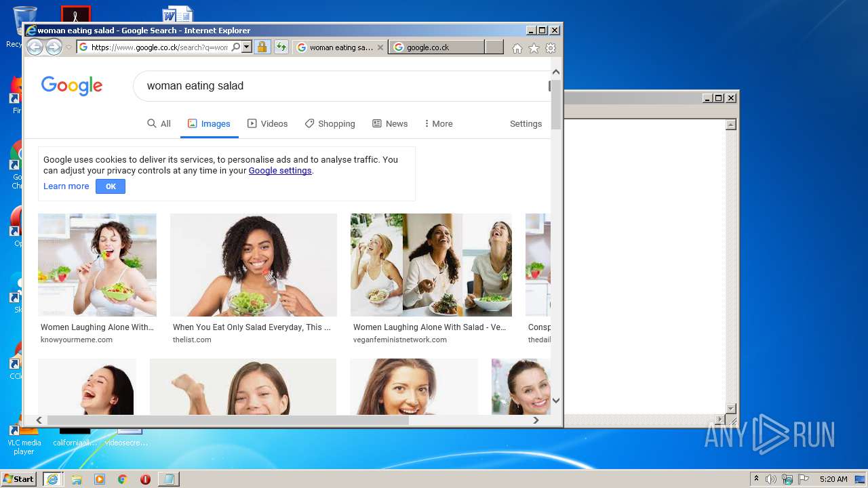Click the Home icon in IE

click(x=517, y=48)
